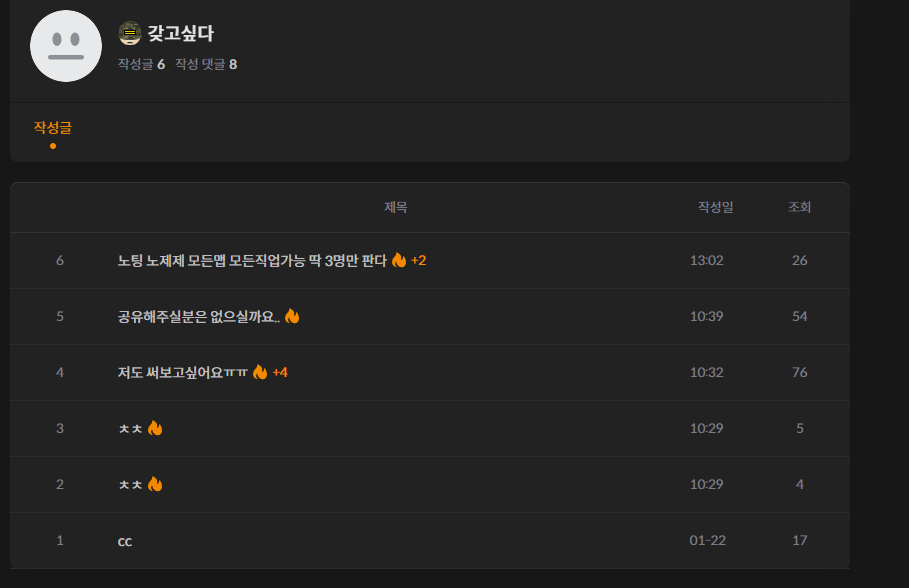Click the flame icon on post 6
The height and width of the screenshot is (588, 909).
click(x=399, y=260)
